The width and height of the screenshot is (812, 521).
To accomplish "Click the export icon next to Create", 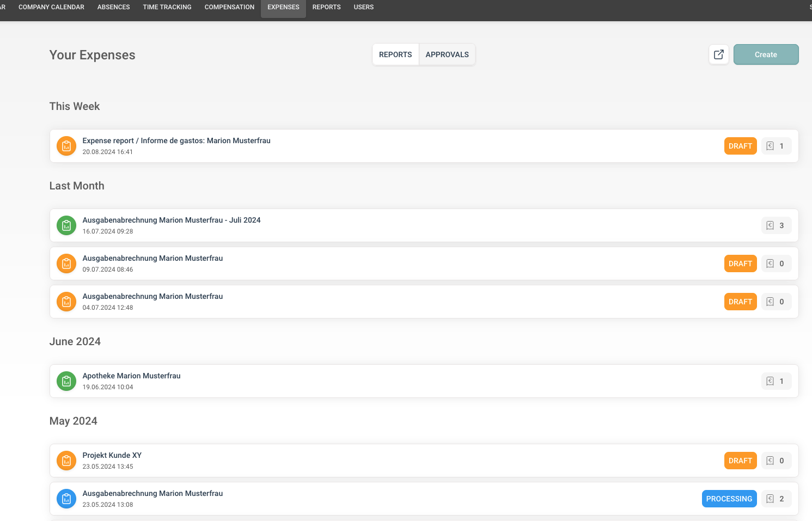I will 718,54.
